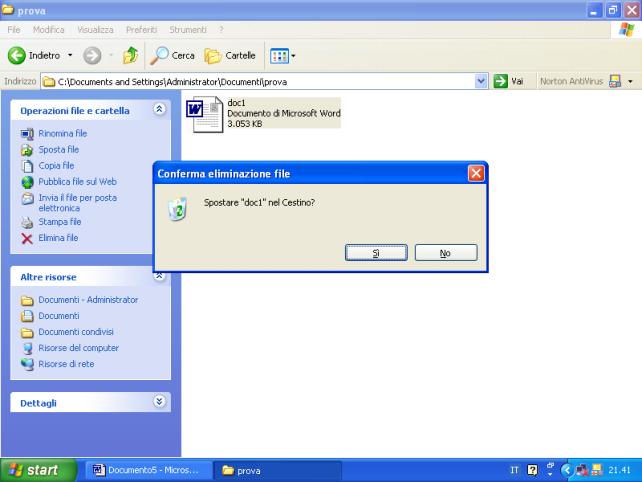Open the Modifica menu
Viewport: 642px width, 482px height.
[x=48, y=30]
